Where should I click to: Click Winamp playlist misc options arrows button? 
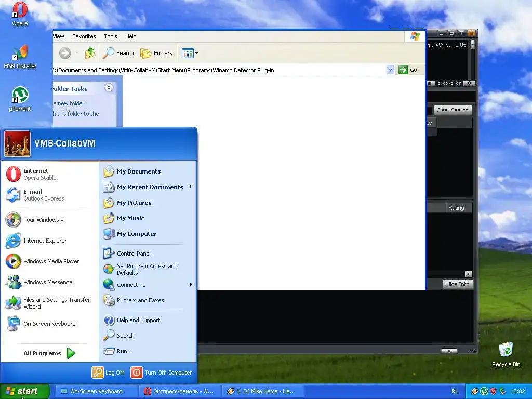point(469,83)
